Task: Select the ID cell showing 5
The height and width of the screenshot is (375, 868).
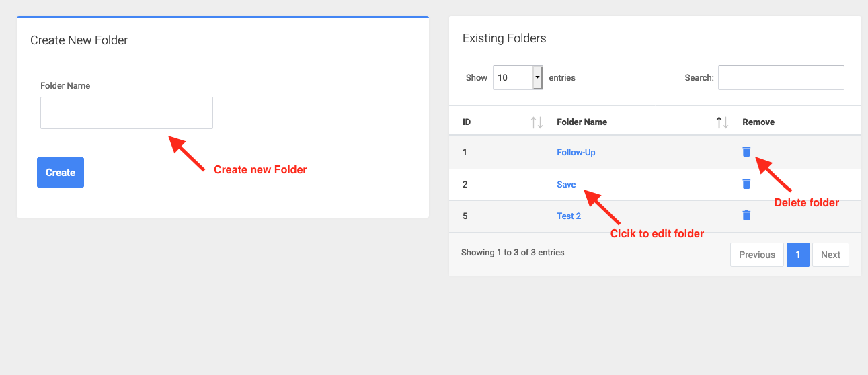Action: click(465, 216)
